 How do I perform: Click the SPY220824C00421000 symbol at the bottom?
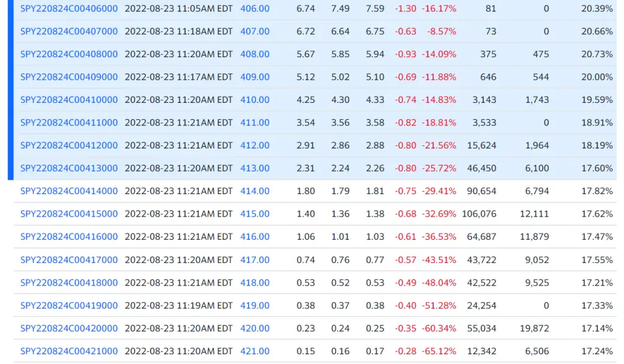tap(69, 351)
